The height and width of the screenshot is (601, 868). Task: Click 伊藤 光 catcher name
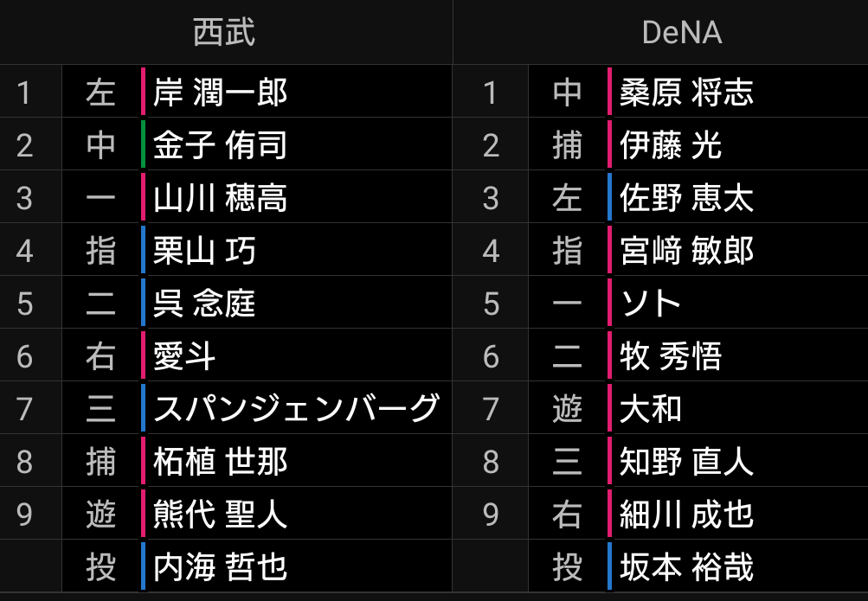tap(671, 145)
